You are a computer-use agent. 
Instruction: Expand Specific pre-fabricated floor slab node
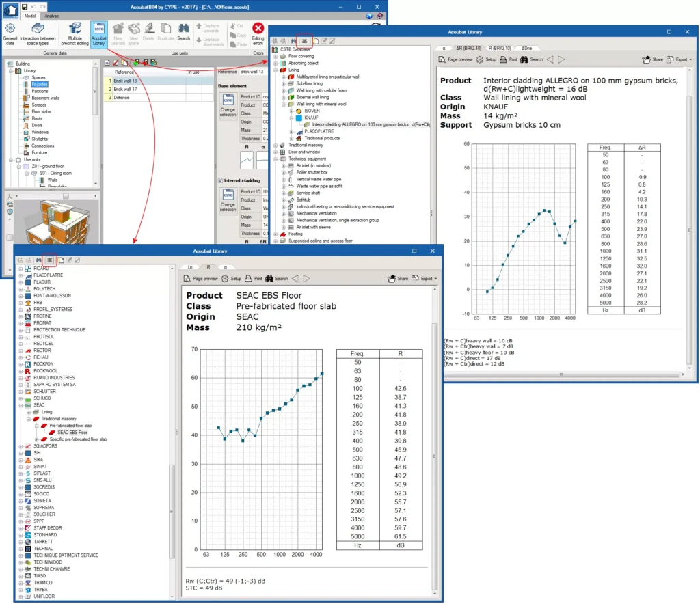[37, 439]
